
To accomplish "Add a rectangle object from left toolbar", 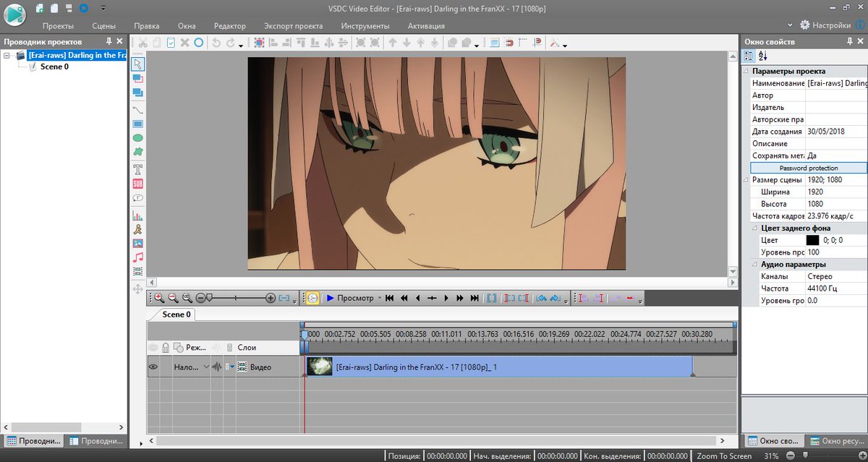I will (137, 124).
